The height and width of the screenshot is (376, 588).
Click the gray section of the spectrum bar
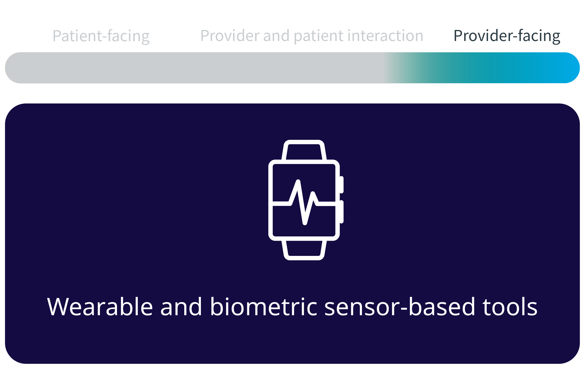(x=195, y=68)
